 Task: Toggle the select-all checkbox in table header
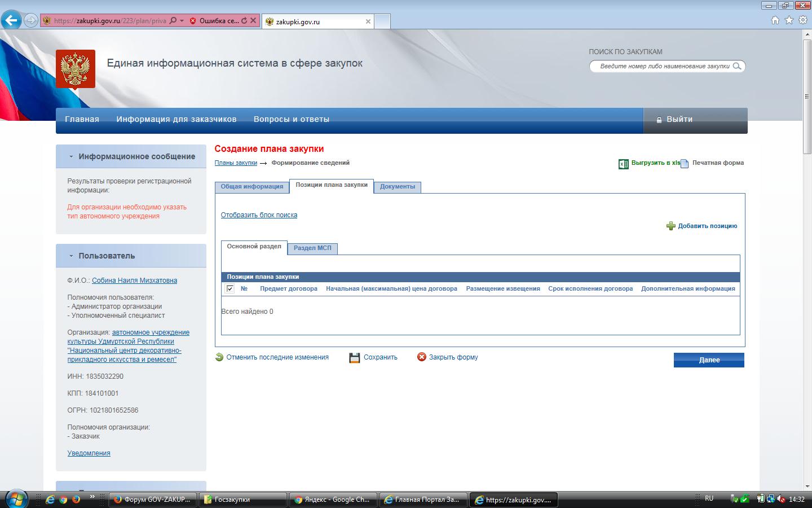pos(230,288)
